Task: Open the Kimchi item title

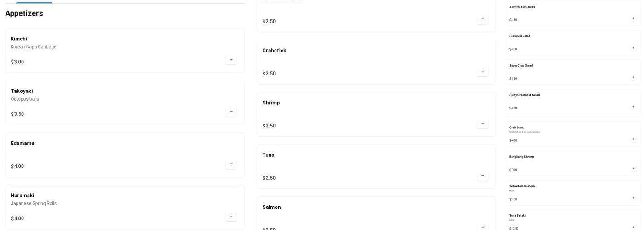Action: coord(19,39)
